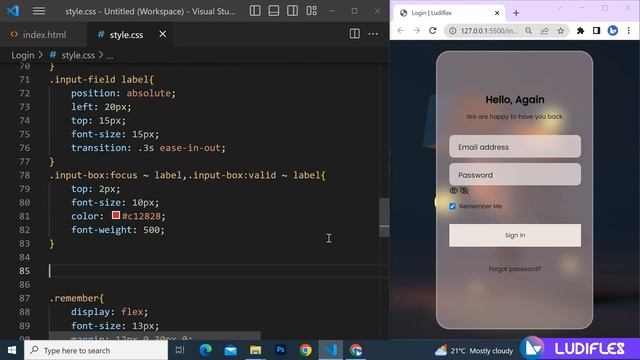The height and width of the screenshot is (360, 640).
Task: Click the site information icon in address bar
Action: [453, 31]
